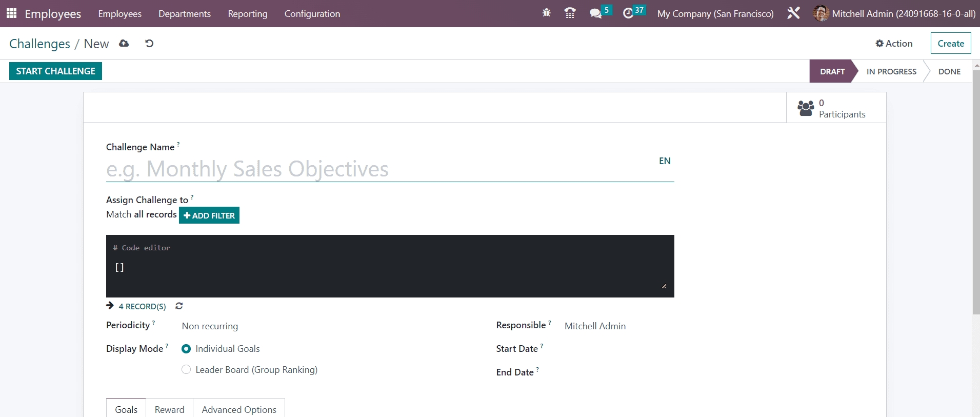The width and height of the screenshot is (980, 417).
Task: Open the conversations chat icon
Action: 595,13
